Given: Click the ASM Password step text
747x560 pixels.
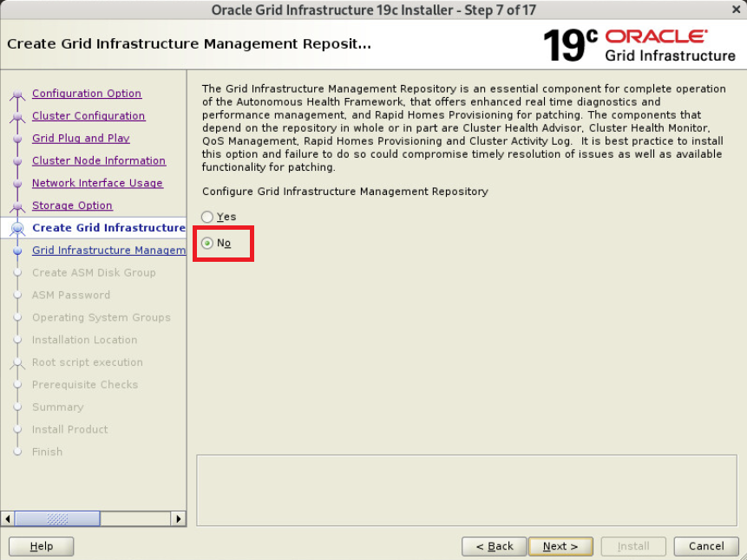Looking at the screenshot, I should 71,295.
